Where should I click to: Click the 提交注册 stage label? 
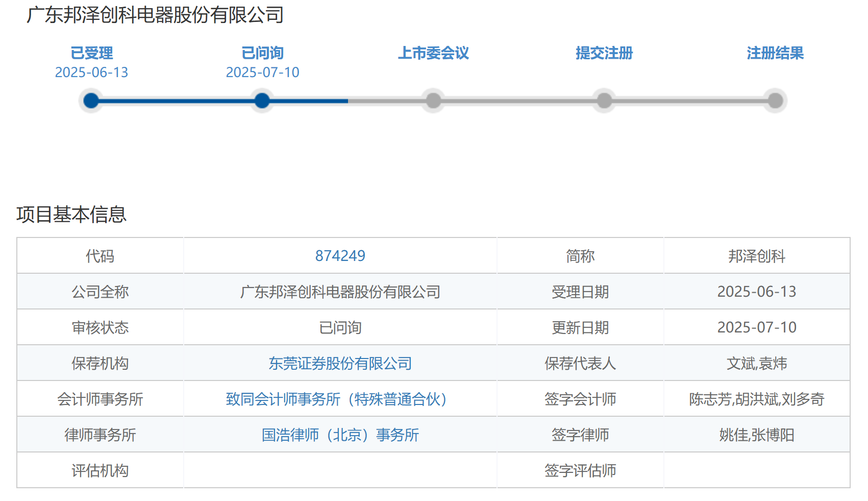click(x=604, y=53)
